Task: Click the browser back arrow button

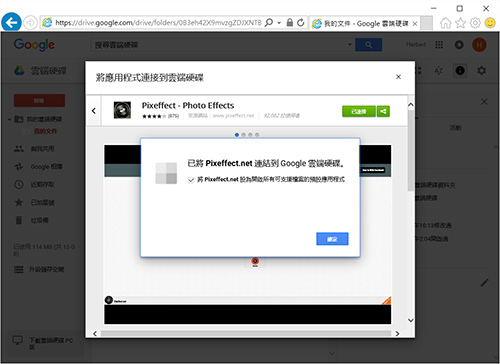Action: [x=11, y=23]
